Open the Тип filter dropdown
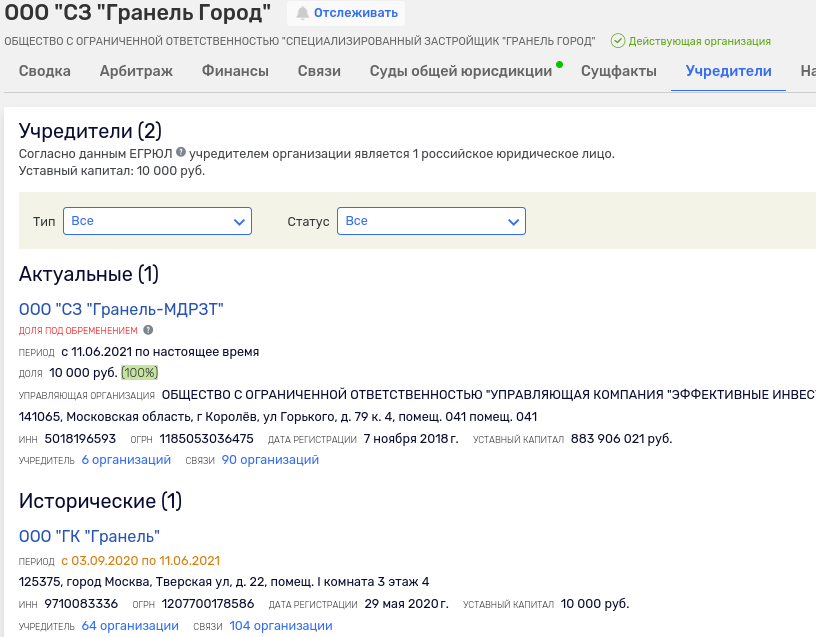Image resolution: width=816 pixels, height=637 pixels. [157, 221]
